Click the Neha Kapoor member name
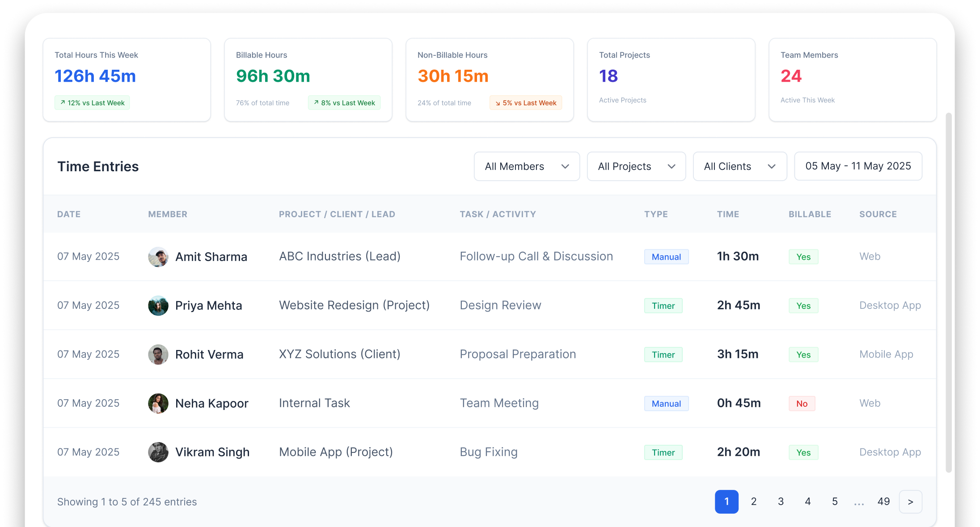This screenshot has width=980, height=527. pyautogui.click(x=211, y=403)
